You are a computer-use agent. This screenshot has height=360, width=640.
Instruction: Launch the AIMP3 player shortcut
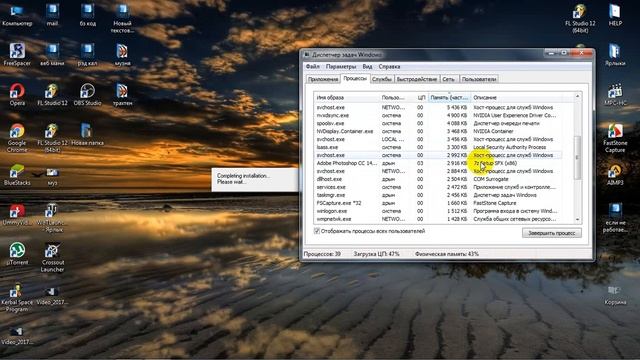click(615, 174)
